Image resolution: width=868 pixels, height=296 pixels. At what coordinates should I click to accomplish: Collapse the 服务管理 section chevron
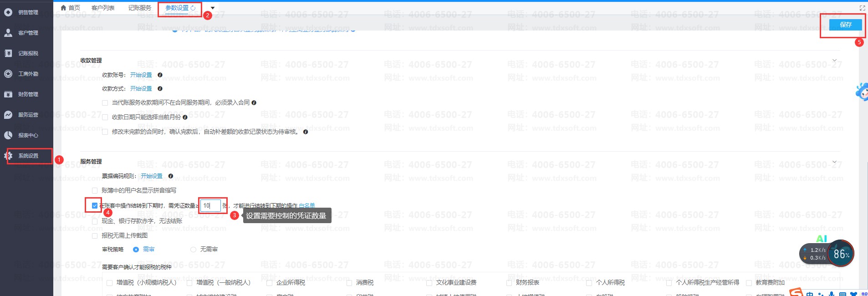point(834,162)
